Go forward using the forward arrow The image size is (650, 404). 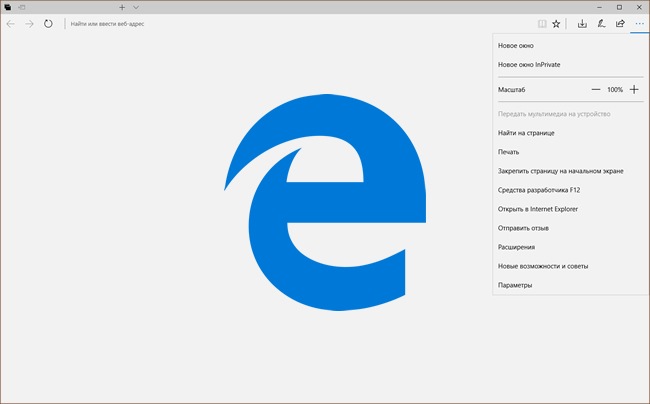point(29,24)
